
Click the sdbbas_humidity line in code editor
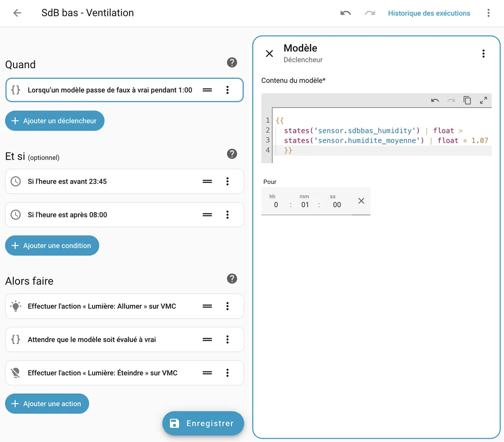point(373,131)
